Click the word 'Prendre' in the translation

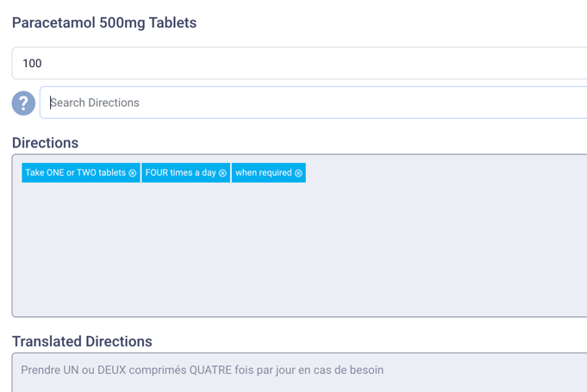coord(41,370)
